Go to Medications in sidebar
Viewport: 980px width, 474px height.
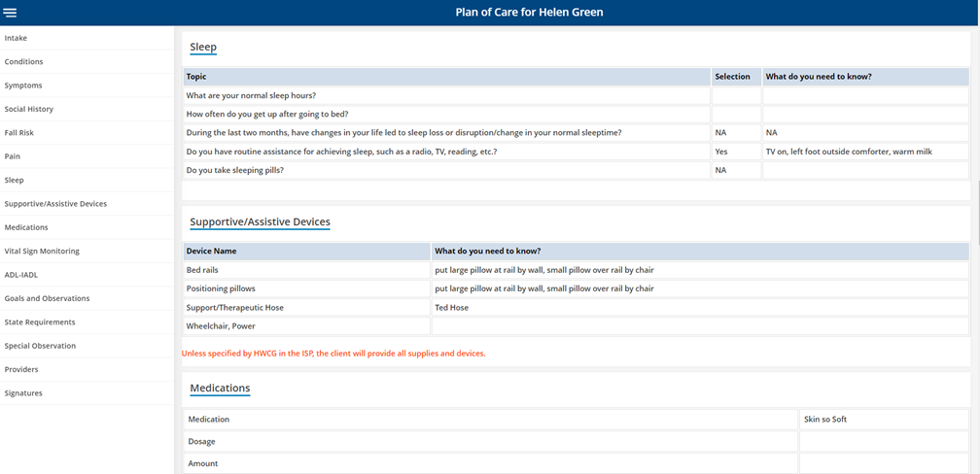pos(26,227)
